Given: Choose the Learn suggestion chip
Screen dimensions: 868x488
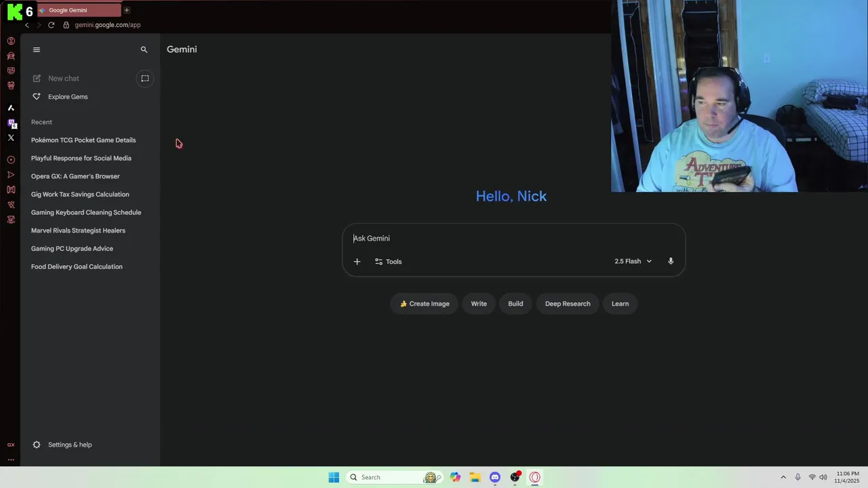Looking at the screenshot, I should [x=620, y=304].
